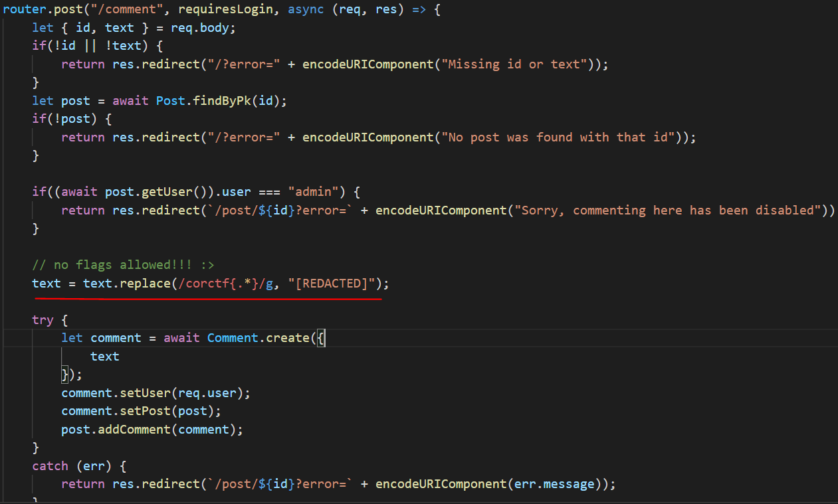Click the comment.setUser line
Viewport: 838px width, 504px height.
tap(156, 393)
